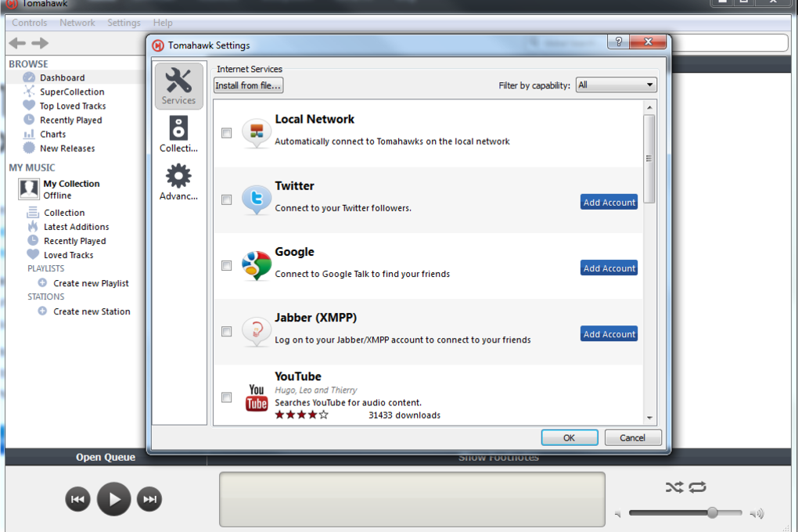Open Charts in the sidebar
This screenshot has width=798, height=532.
click(x=53, y=135)
